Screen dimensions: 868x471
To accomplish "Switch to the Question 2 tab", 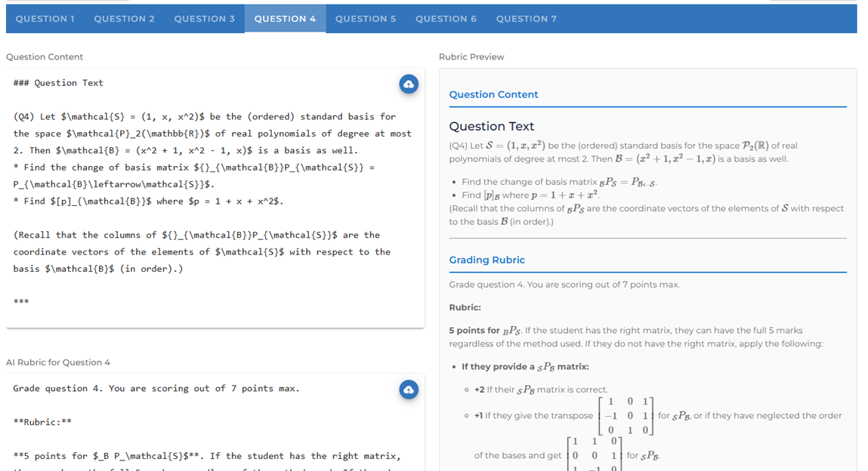I will click(124, 19).
